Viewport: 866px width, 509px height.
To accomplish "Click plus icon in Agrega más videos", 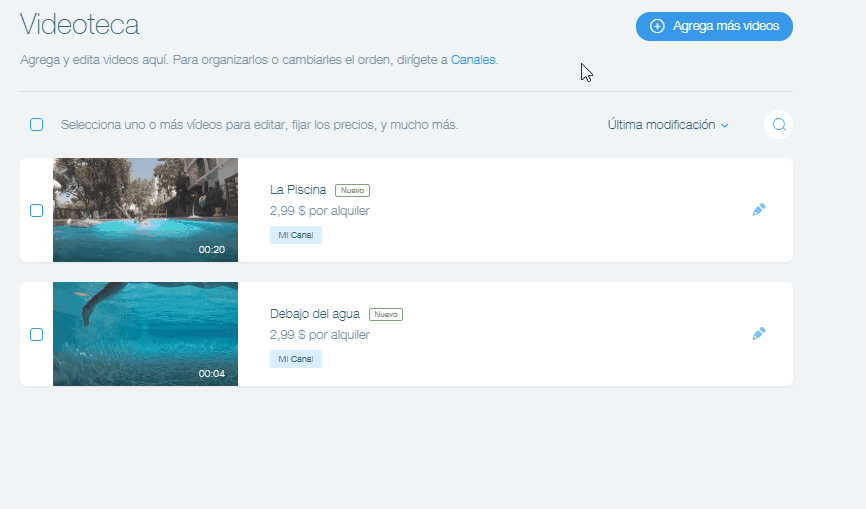I will pos(657,27).
